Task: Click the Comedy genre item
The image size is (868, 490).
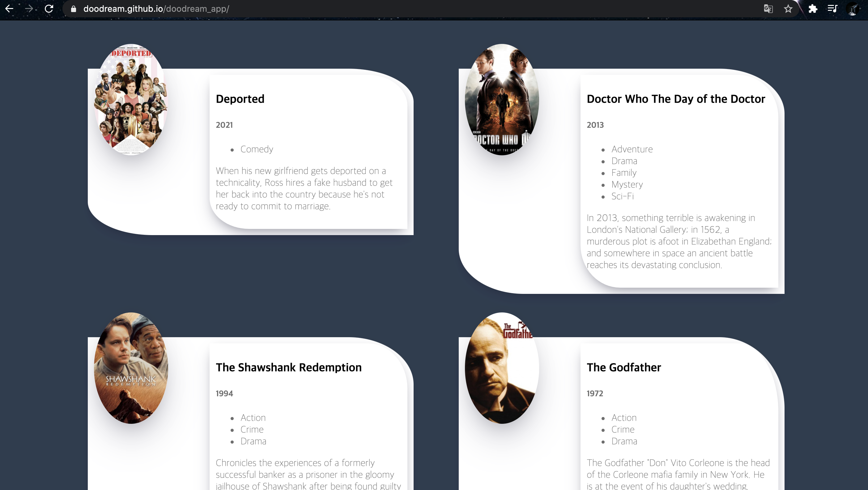Action: tap(257, 149)
